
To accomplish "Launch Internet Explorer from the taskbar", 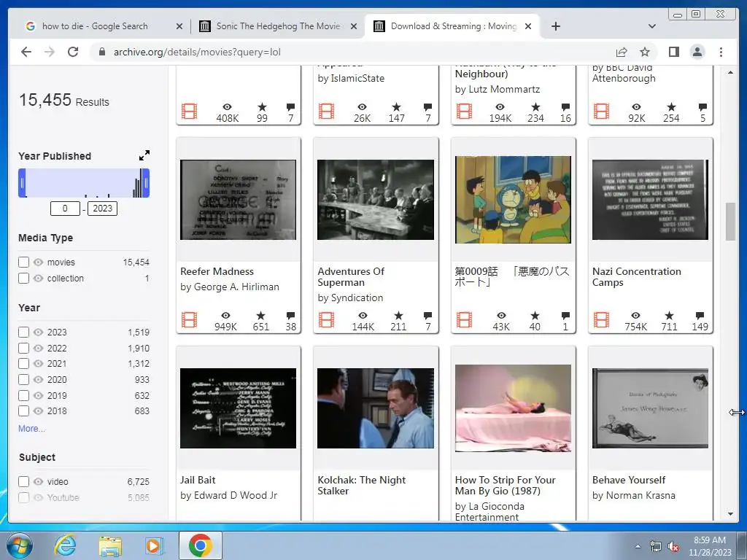I will (65, 545).
